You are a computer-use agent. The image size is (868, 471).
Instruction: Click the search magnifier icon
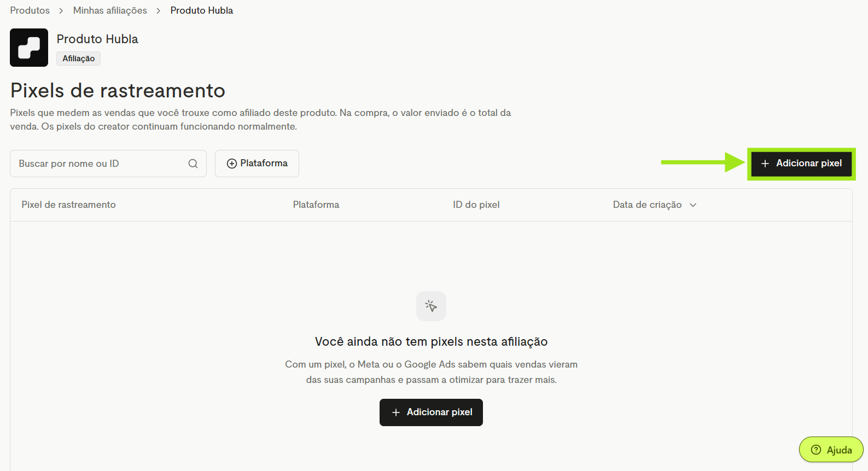click(193, 164)
